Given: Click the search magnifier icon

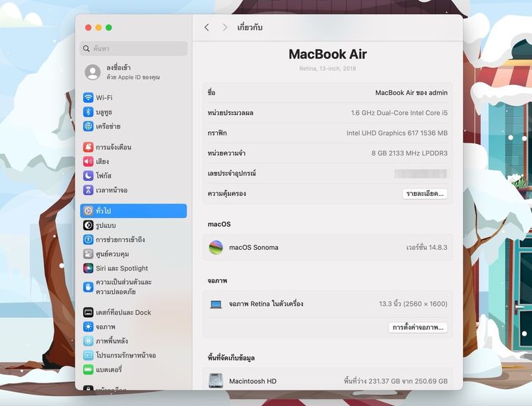Looking at the screenshot, I should coord(87,48).
